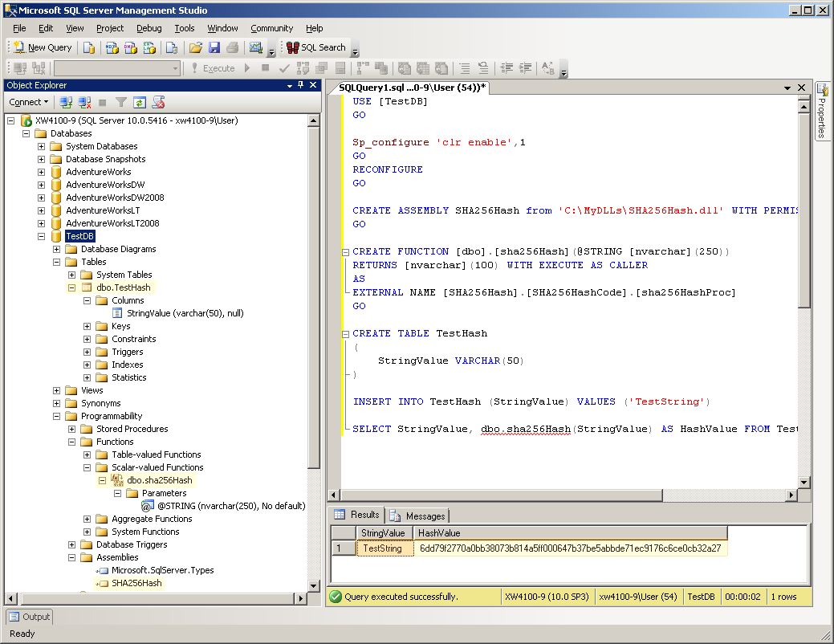
Task: Open the Connect dropdown in Object Explorer
Action: [x=29, y=102]
